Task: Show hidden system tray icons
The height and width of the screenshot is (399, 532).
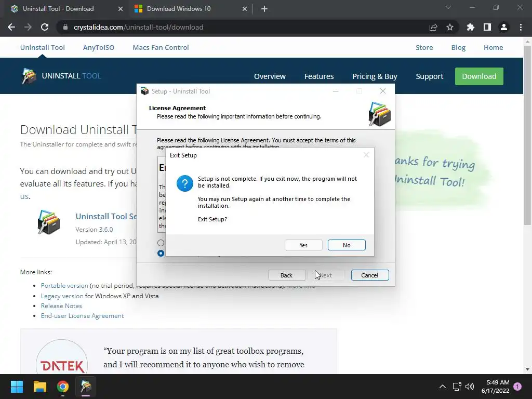Action: click(x=443, y=387)
